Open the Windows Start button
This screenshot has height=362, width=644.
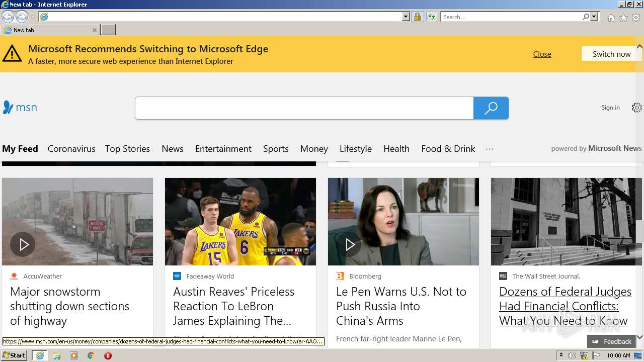point(14,355)
